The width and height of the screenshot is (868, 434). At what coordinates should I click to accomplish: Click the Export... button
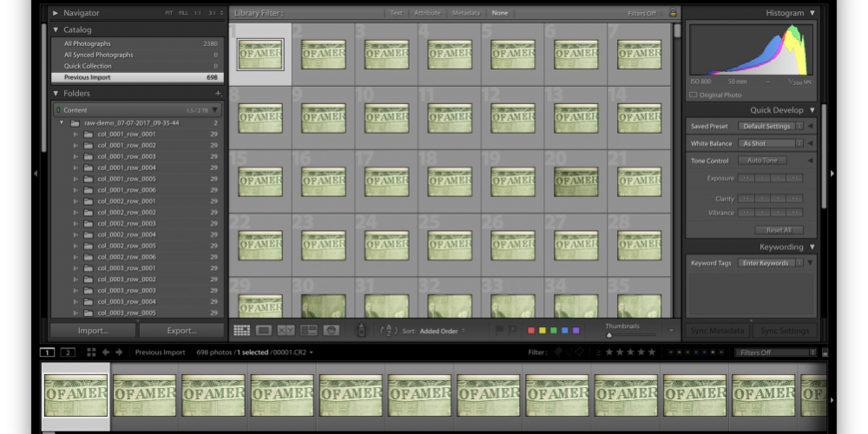[181, 331]
